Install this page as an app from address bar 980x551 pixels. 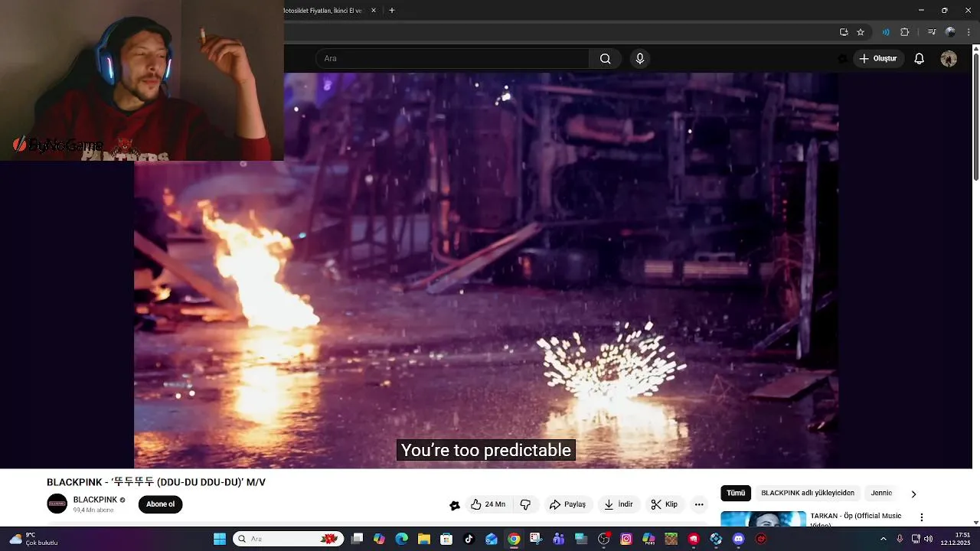pos(844,32)
